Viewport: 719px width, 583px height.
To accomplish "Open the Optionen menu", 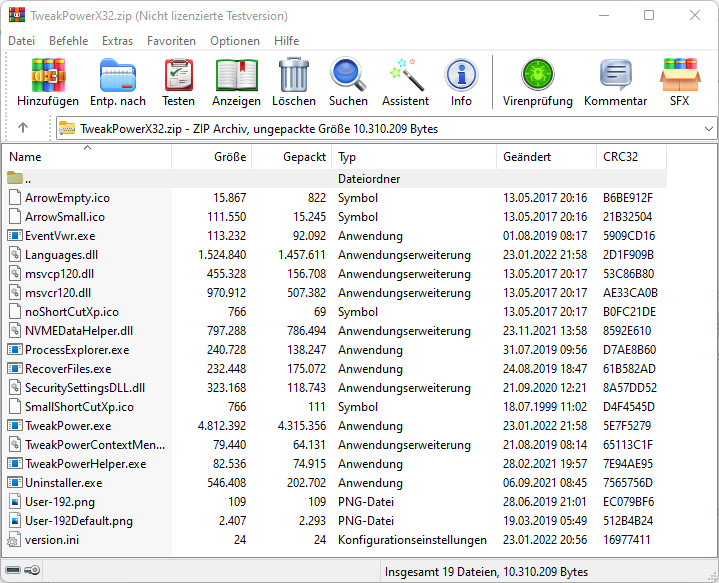I will pos(235,41).
